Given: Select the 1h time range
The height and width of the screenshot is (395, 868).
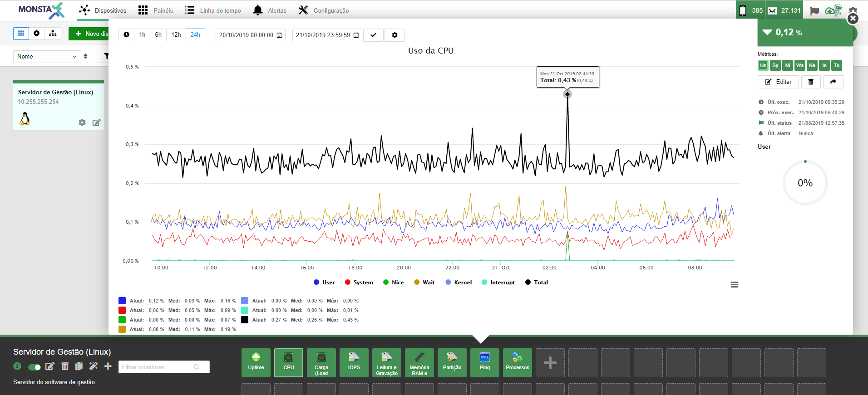Looking at the screenshot, I should 142,35.
